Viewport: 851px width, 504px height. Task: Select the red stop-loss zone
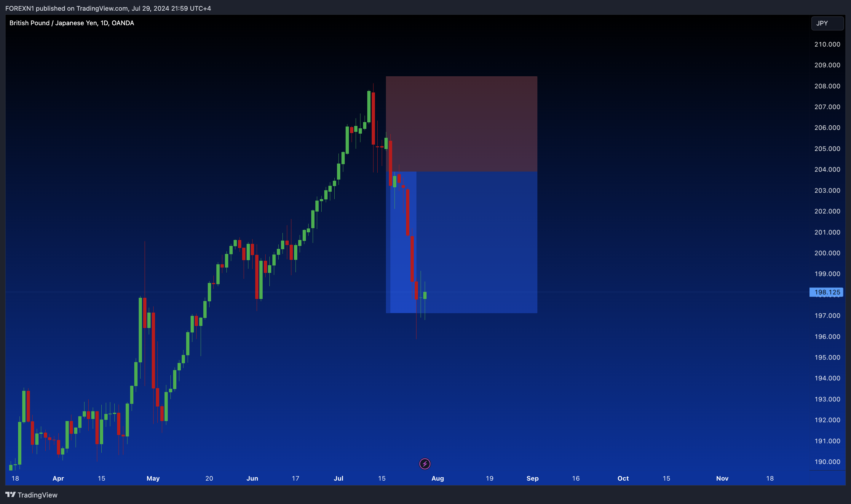(x=461, y=124)
